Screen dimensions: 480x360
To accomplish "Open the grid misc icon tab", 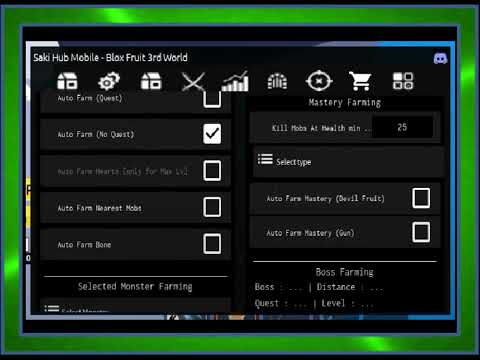I will click(403, 81).
